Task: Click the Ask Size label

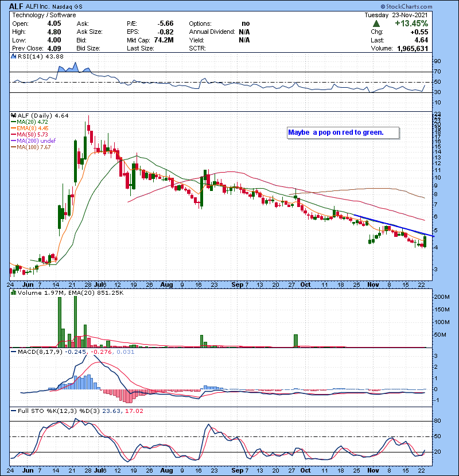Action: [90, 32]
